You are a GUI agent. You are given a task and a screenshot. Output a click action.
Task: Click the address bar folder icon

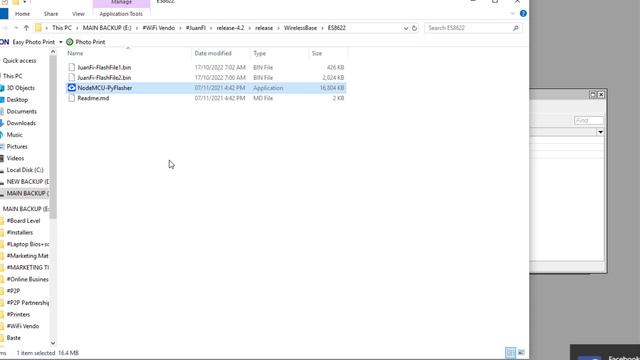coord(38,28)
